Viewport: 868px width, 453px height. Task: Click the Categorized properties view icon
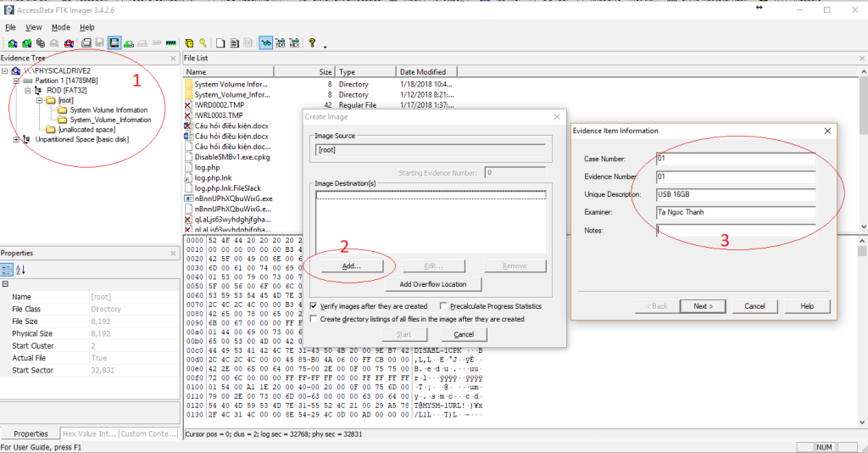click(7, 270)
